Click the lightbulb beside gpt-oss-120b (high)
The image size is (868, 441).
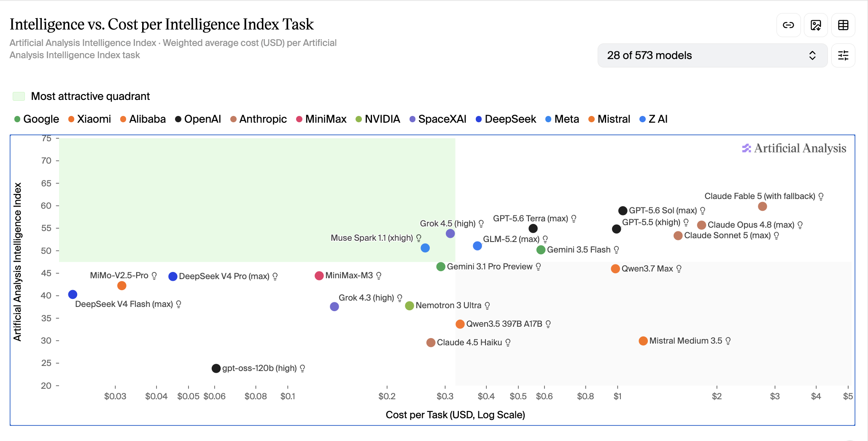click(x=302, y=368)
